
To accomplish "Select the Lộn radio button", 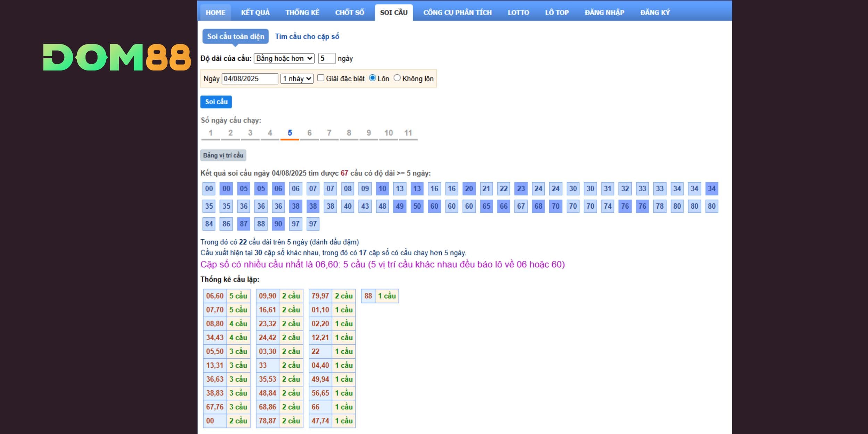I will (x=373, y=78).
